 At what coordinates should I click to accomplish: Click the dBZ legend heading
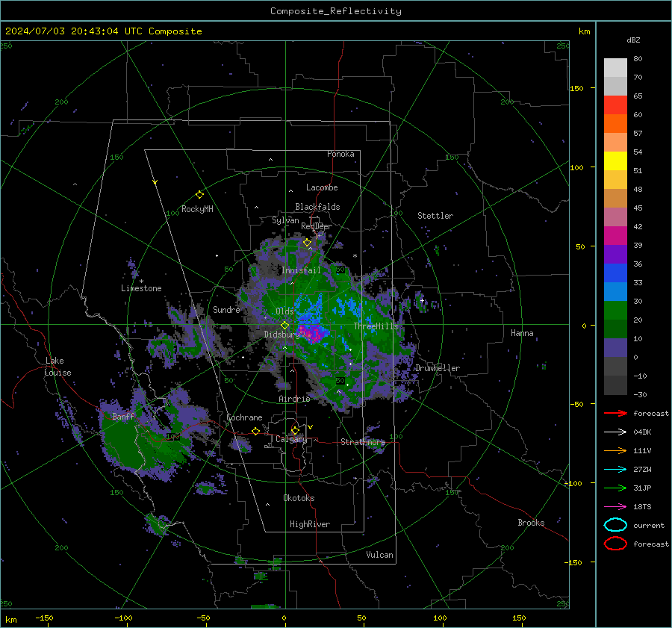tap(633, 40)
